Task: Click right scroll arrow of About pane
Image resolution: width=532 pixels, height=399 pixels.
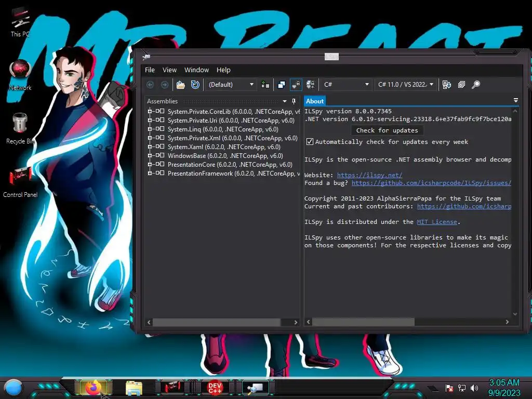Action: tap(507, 322)
